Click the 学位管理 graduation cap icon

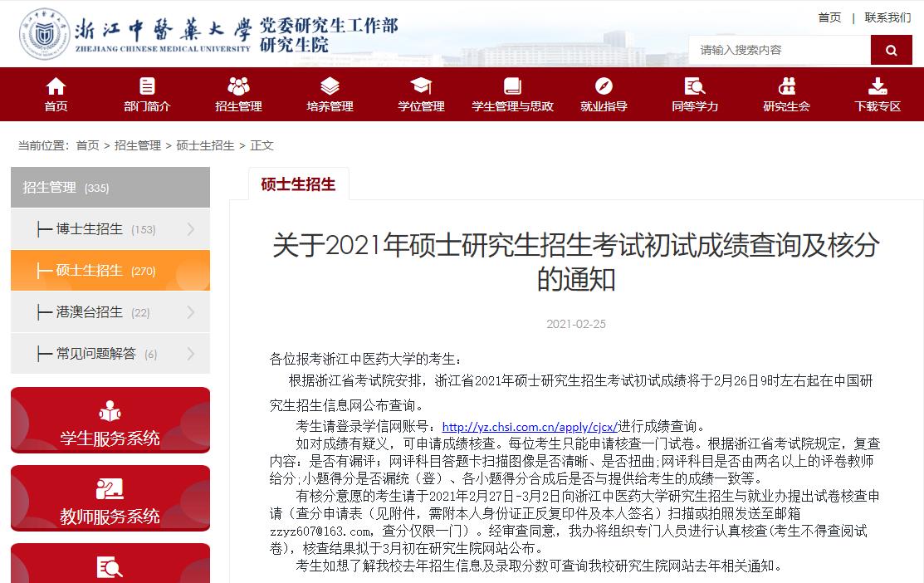tap(421, 86)
